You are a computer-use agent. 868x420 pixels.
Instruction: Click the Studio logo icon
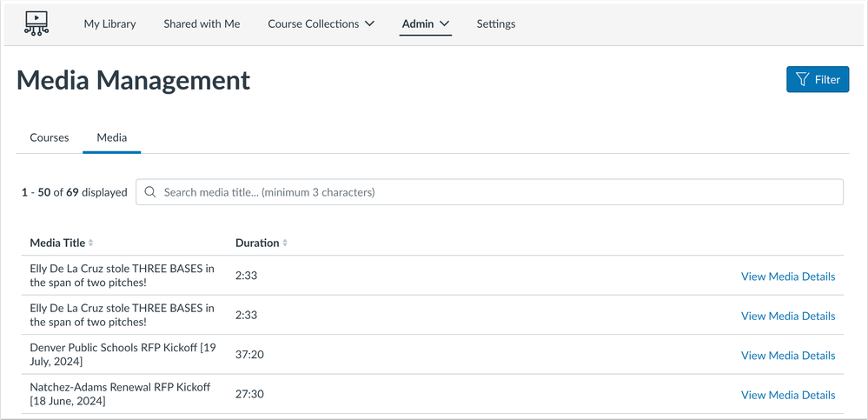[36, 23]
